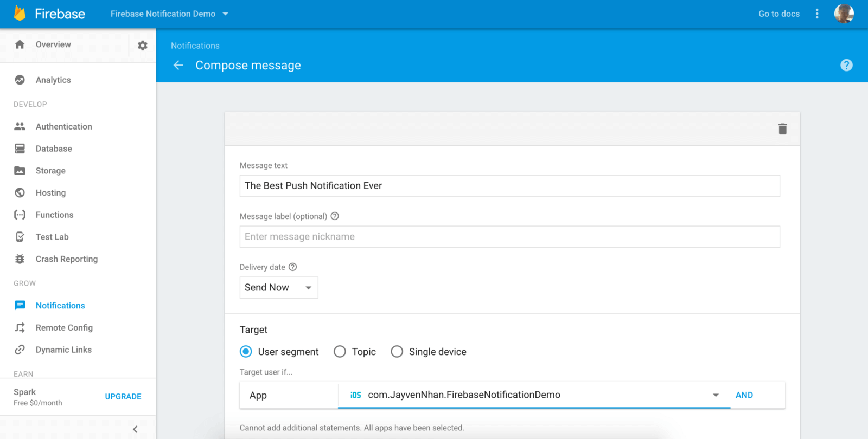Click the Firebase flame logo
Screen dimensions: 868x439
tap(20, 14)
